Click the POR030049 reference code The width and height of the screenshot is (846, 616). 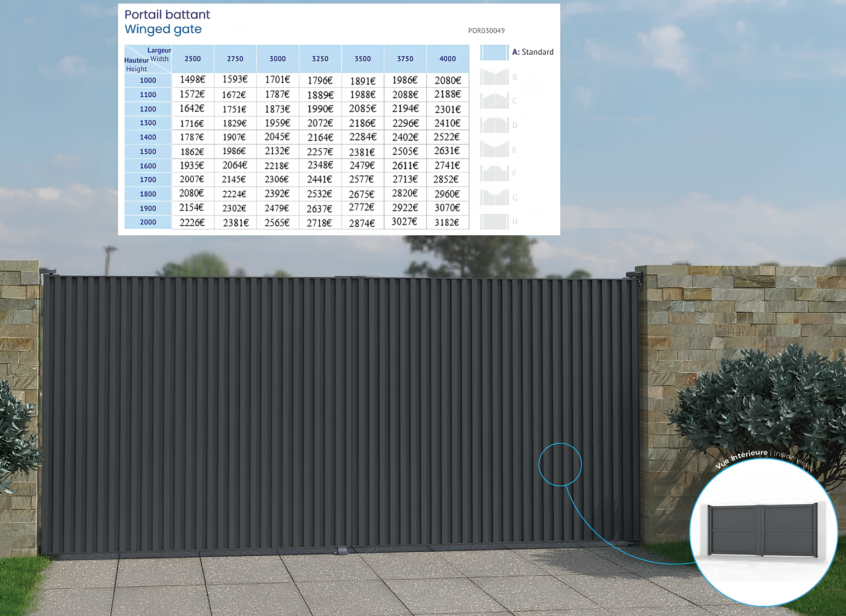tap(486, 31)
